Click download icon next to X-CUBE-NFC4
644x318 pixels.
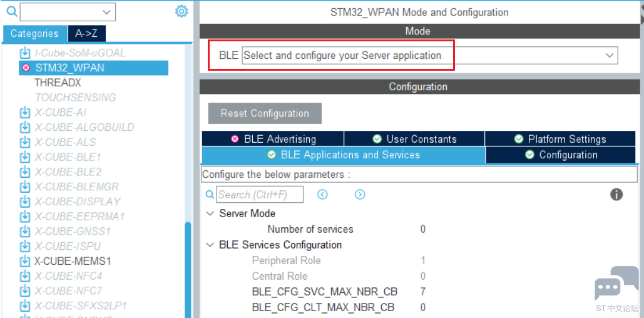(26, 276)
